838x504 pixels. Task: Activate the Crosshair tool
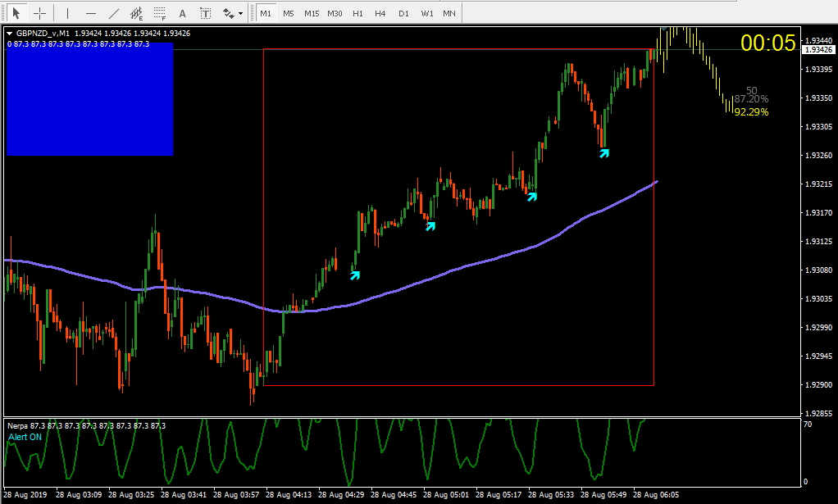click(x=40, y=13)
